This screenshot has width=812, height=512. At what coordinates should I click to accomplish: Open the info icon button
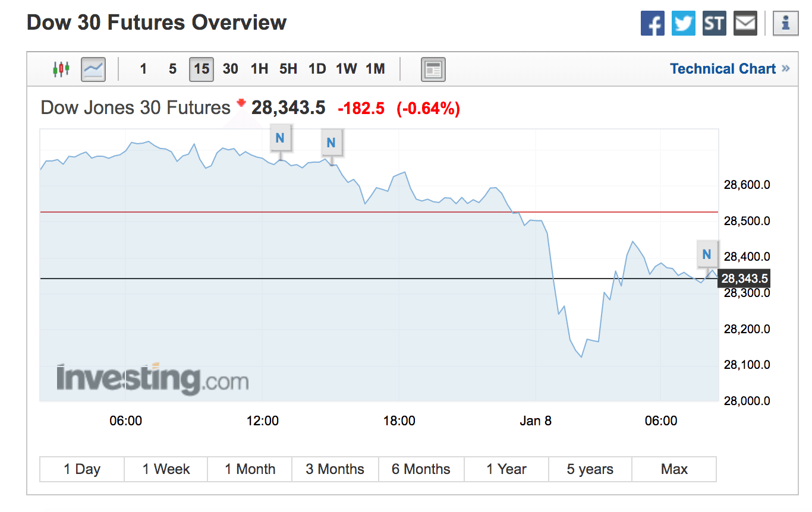pyautogui.click(x=785, y=24)
